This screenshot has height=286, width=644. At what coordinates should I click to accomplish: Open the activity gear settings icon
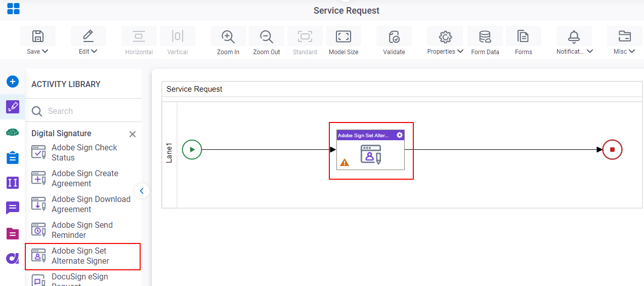click(x=400, y=135)
